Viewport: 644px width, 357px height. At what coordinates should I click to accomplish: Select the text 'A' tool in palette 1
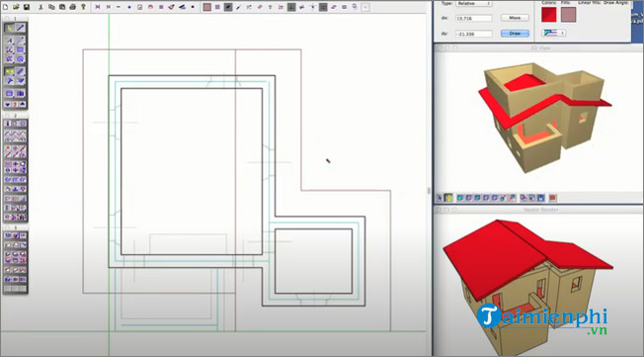click(x=10, y=41)
